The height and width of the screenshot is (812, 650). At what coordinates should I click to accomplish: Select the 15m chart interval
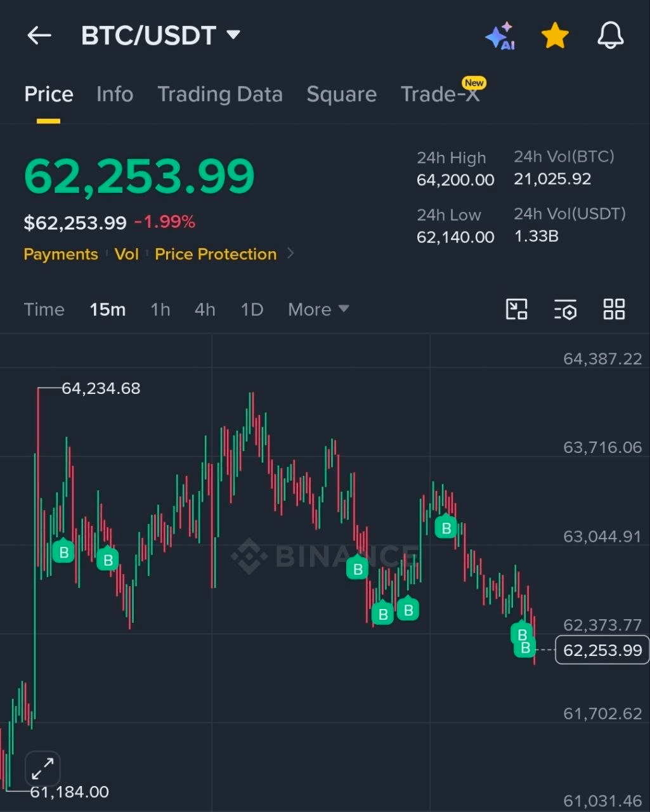(107, 310)
